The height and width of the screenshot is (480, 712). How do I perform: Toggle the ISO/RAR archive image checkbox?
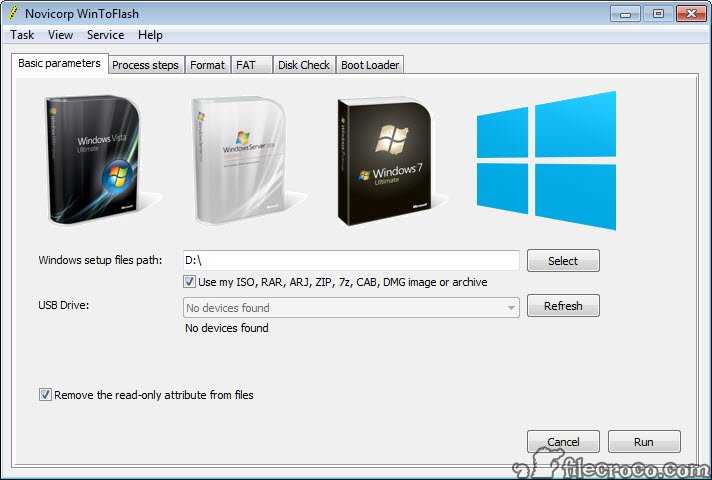click(x=190, y=282)
